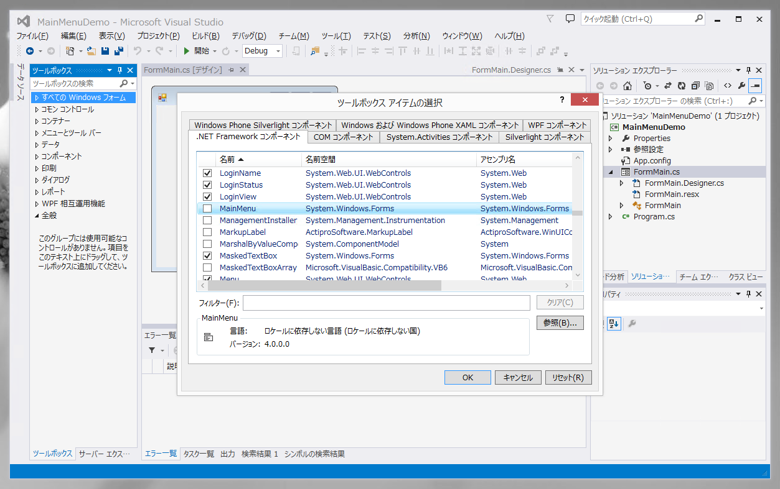The height and width of the screenshot is (489, 780).
Task: Click the horizontal scrollbar of component list
Action: coord(324,286)
